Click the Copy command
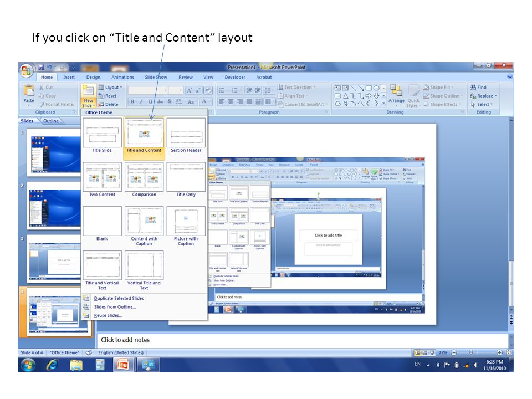This screenshot has width=532, height=399. [47, 96]
